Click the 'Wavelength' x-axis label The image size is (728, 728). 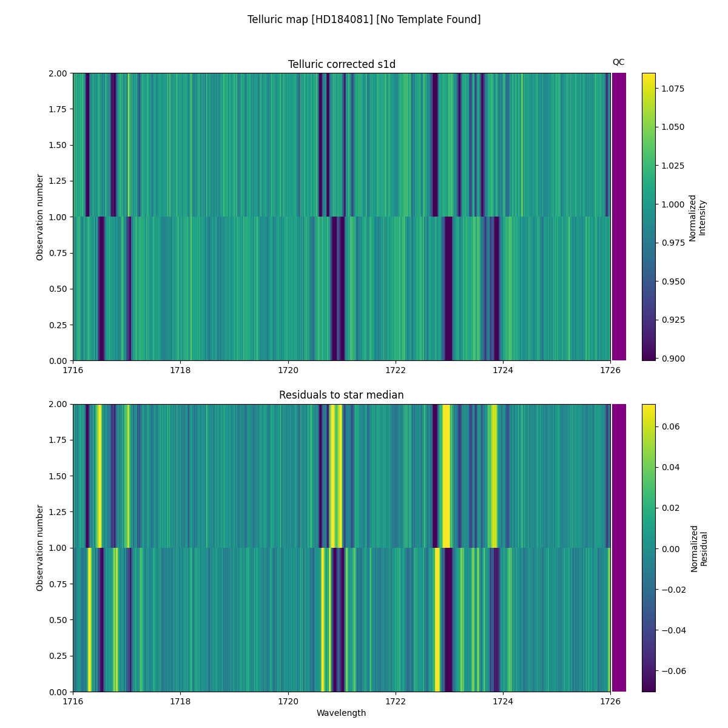(x=342, y=713)
